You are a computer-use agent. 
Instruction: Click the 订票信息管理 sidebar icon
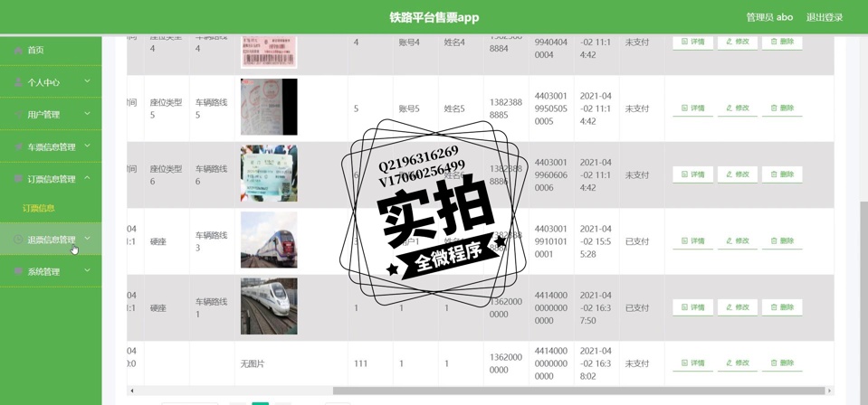[x=18, y=179]
